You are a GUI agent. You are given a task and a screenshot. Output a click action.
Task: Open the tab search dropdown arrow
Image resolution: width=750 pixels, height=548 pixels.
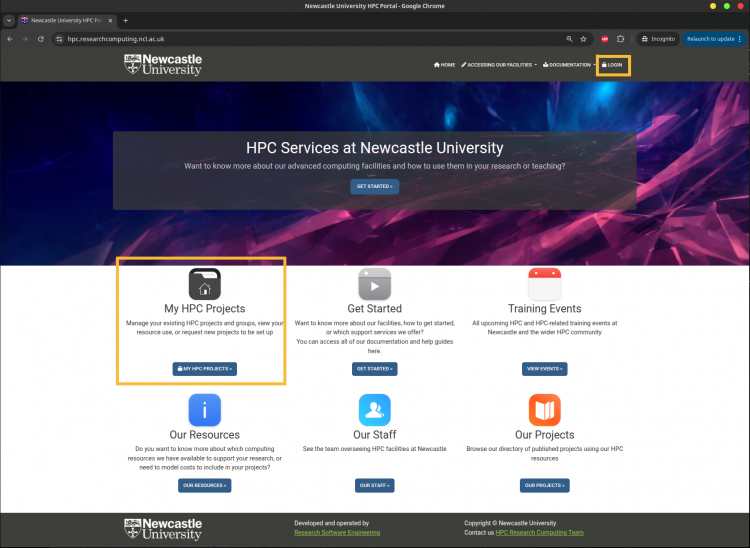(x=9, y=20)
